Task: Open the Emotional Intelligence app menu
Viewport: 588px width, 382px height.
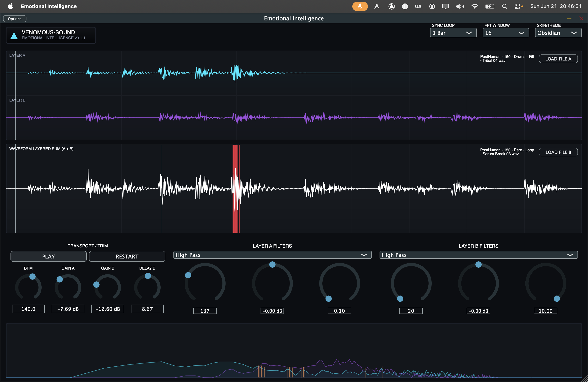Action: pos(49,6)
